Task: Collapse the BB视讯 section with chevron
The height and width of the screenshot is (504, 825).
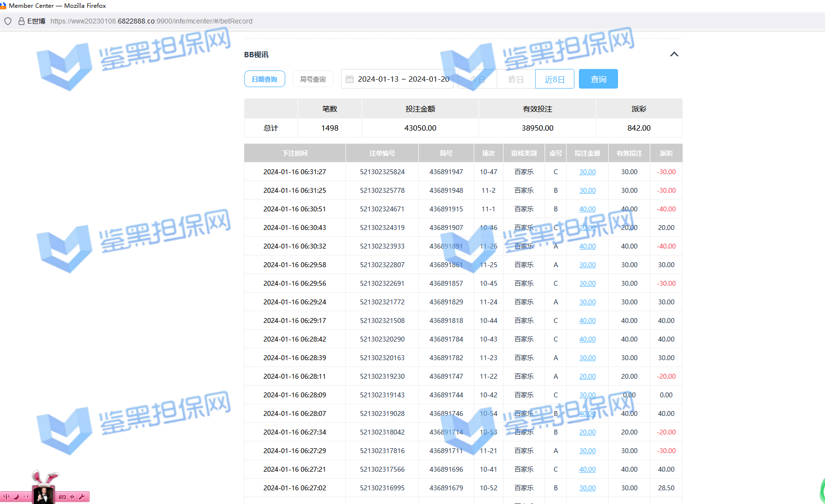Action: pos(674,54)
